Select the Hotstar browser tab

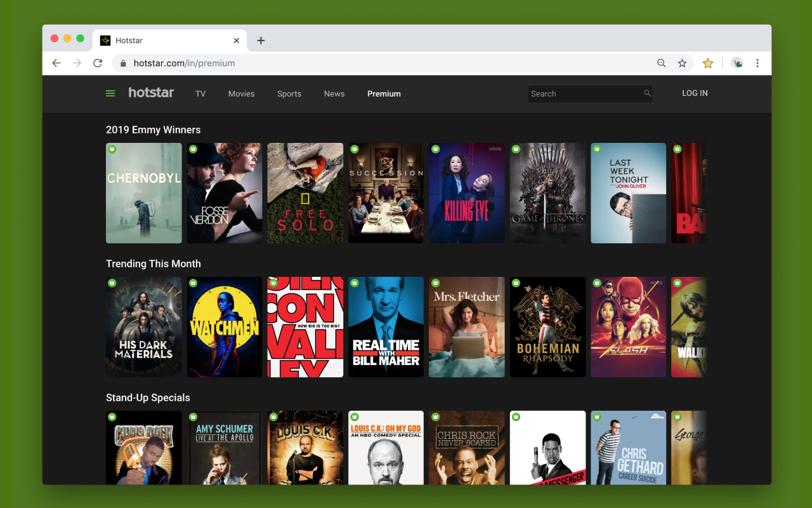169,41
